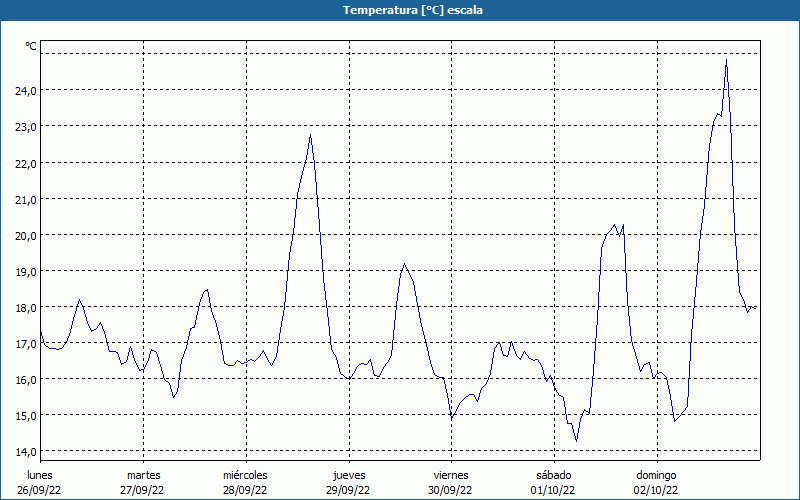
Task: Click the 28/09/22 date label
Action: point(245,490)
